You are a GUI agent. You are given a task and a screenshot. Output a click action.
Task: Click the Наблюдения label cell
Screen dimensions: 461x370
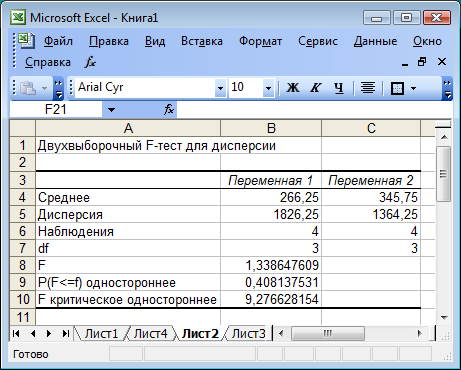point(128,231)
